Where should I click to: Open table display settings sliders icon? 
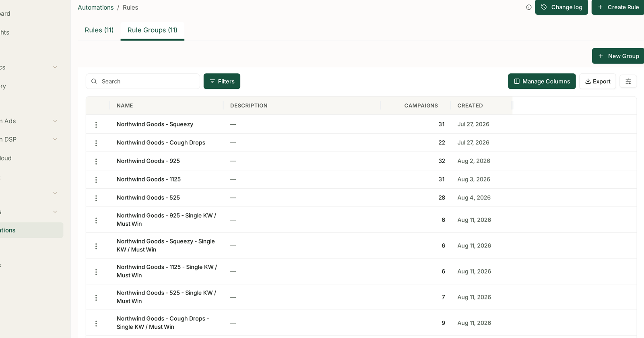[x=628, y=81]
